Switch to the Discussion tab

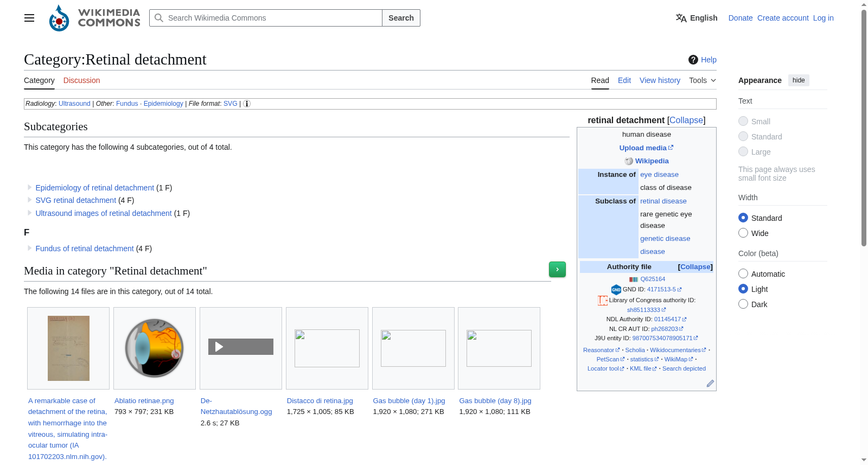81,80
